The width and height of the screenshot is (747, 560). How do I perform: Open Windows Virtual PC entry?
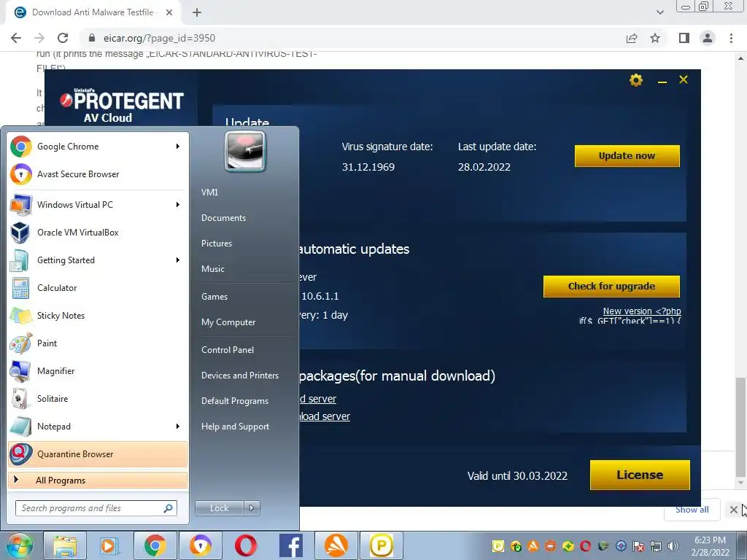[98, 205]
